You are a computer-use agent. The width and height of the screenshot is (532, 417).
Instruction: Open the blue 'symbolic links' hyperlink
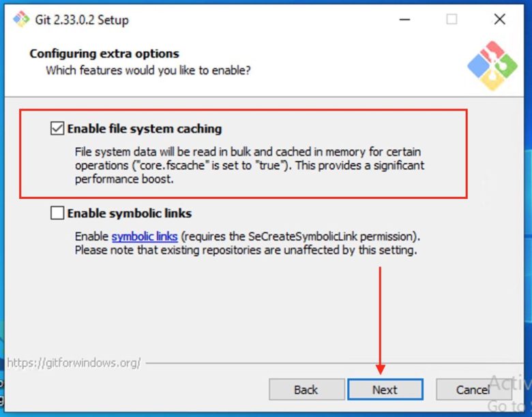tap(145, 236)
